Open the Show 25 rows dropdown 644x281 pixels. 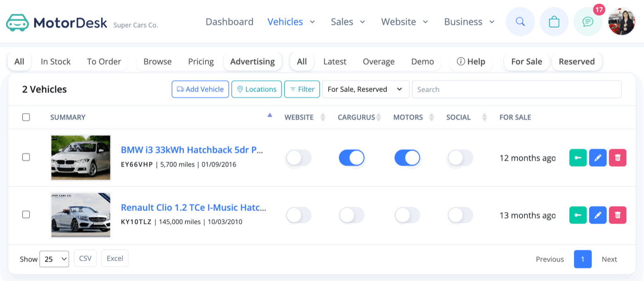[x=54, y=259]
